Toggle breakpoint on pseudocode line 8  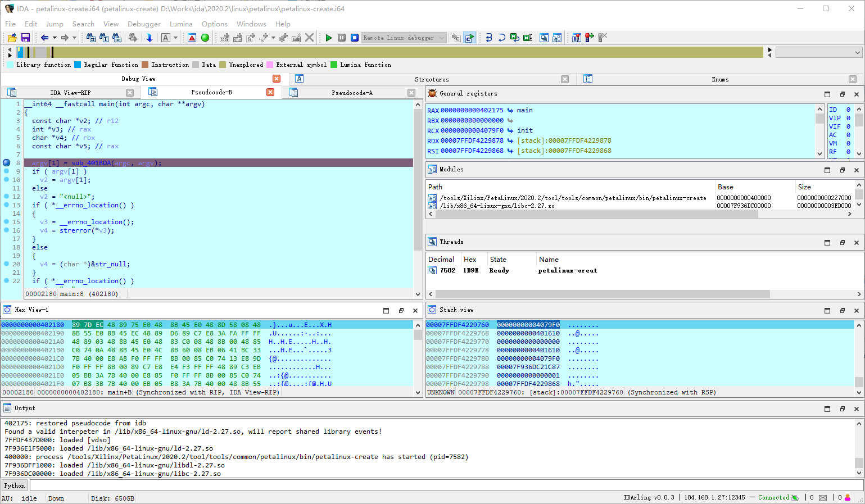7,163
